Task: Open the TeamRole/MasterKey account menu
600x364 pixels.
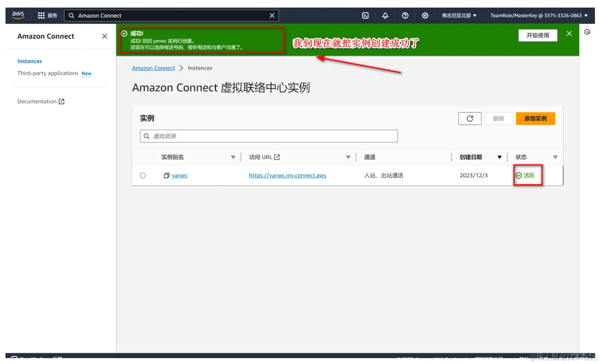Action: 539,16
